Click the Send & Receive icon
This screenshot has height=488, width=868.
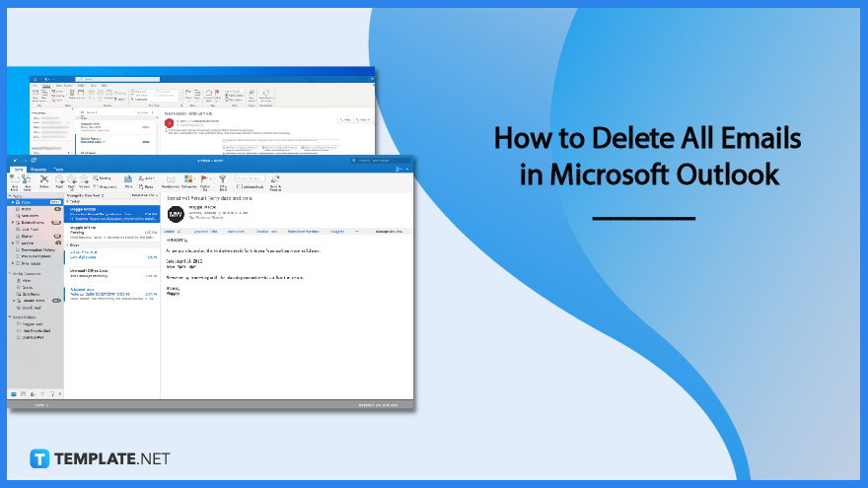275,181
